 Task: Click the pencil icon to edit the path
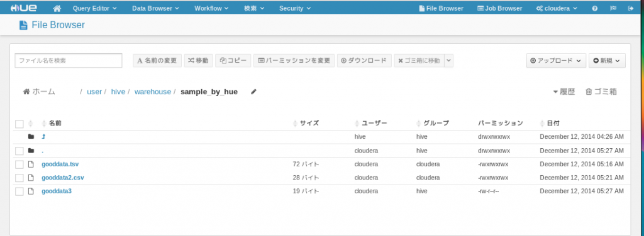pos(254,92)
